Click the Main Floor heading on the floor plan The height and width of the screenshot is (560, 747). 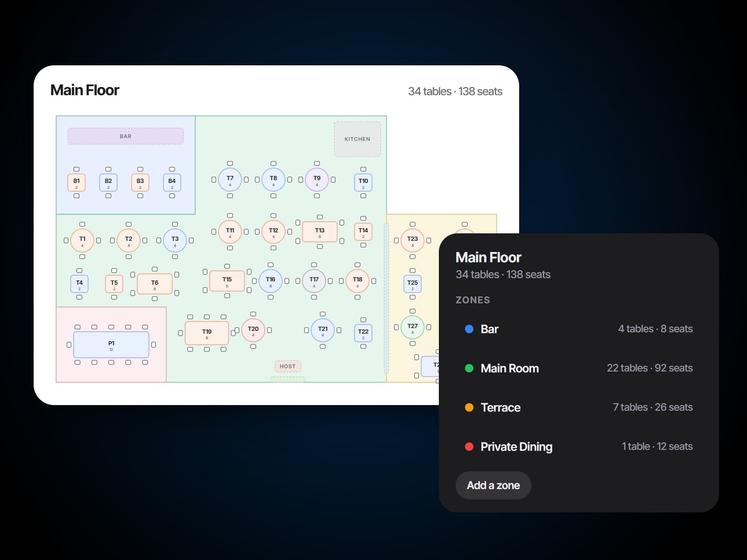pos(85,90)
